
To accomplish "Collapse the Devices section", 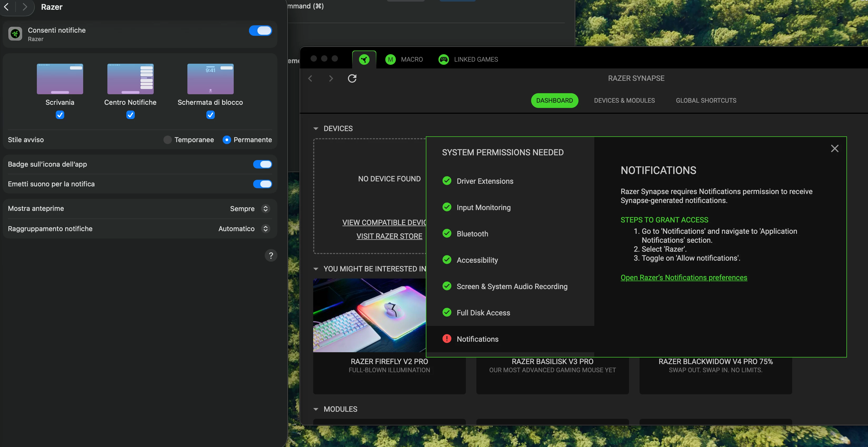I will [316, 129].
